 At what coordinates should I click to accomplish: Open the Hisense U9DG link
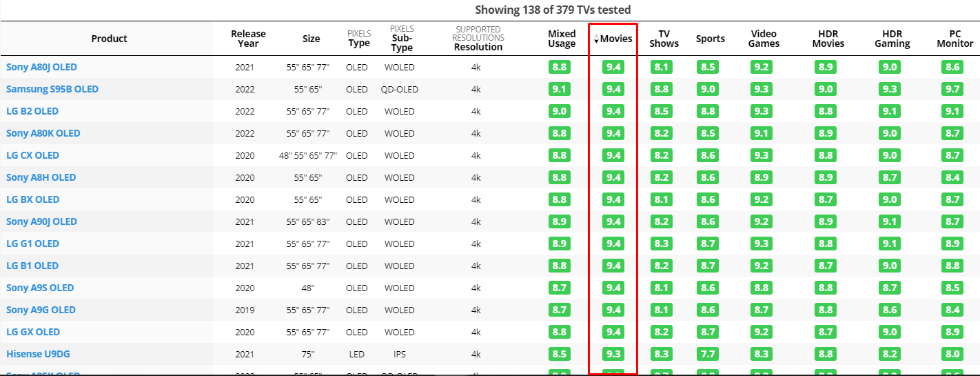click(38, 354)
